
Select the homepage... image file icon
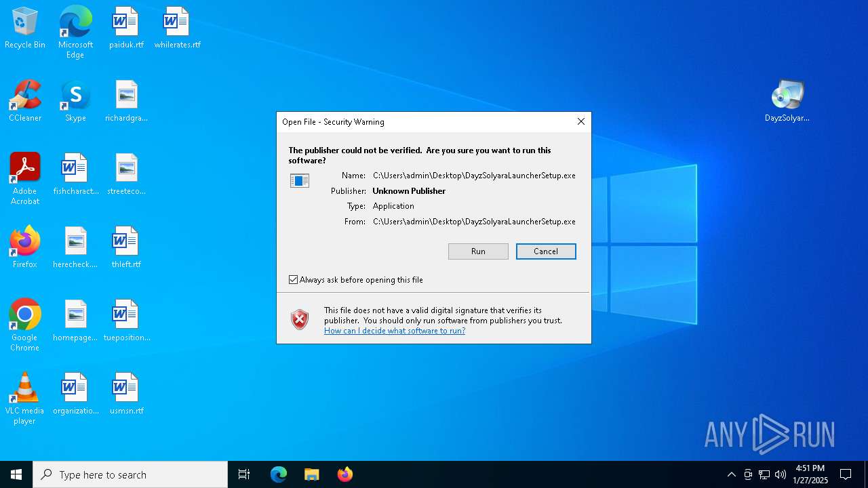click(75, 321)
